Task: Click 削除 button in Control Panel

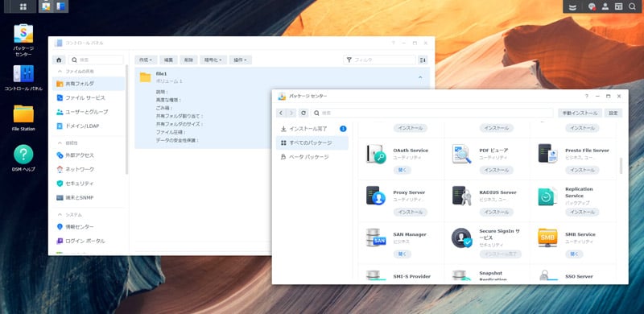Action: coord(188,60)
